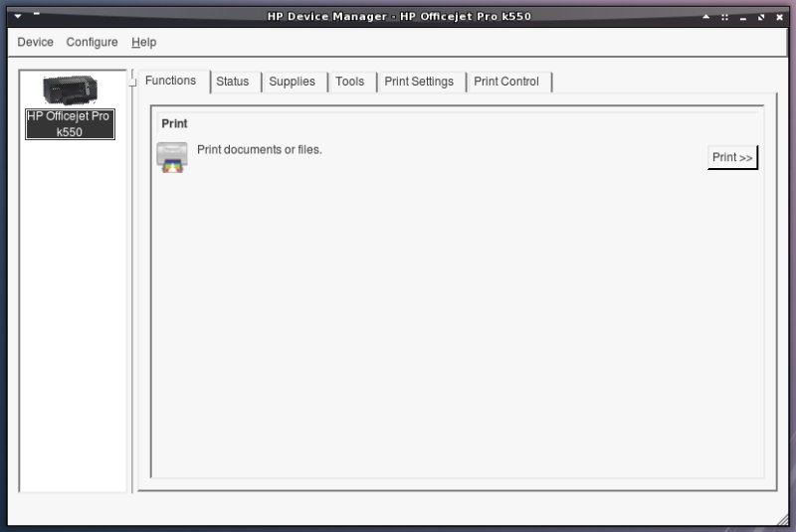
Task: Click the 'Print documents or files.' text
Action: [x=260, y=149]
